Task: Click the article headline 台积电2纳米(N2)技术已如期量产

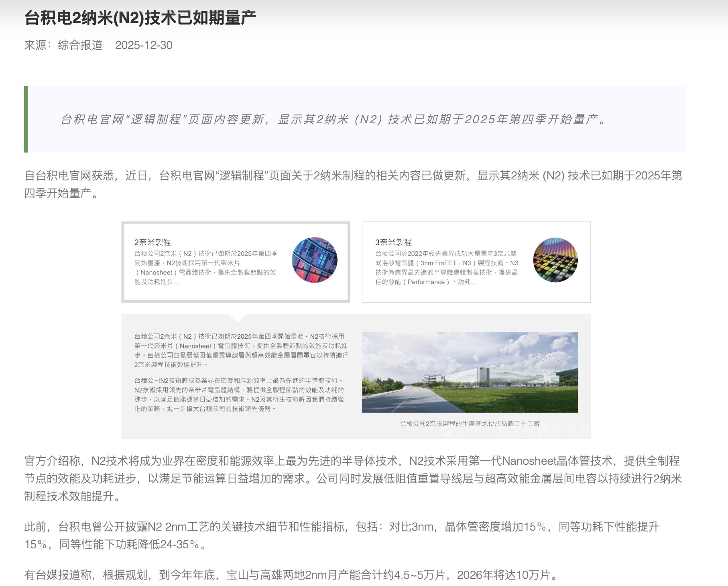Action: click(140, 18)
